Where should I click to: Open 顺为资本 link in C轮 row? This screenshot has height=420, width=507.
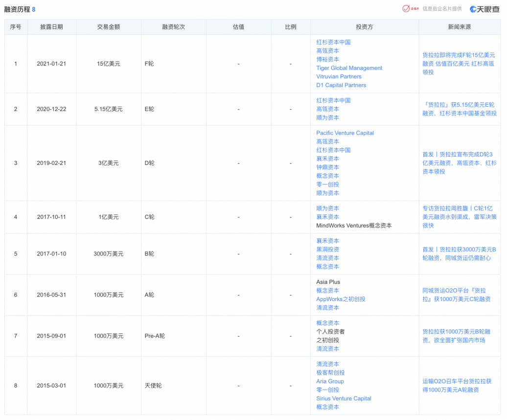[327, 208]
